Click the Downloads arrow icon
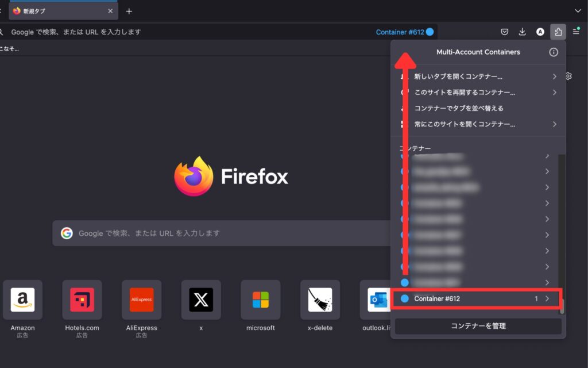Viewport: 588px width, 368px height. [x=521, y=32]
